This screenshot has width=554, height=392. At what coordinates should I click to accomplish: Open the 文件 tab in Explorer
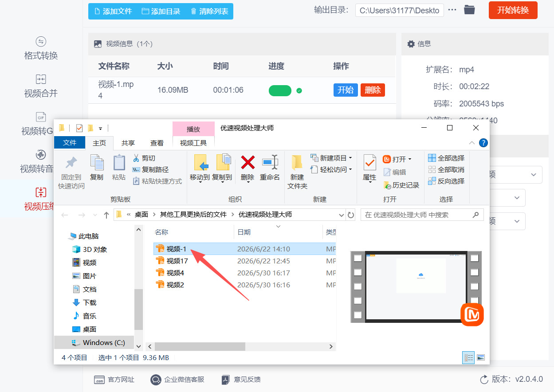click(70, 142)
